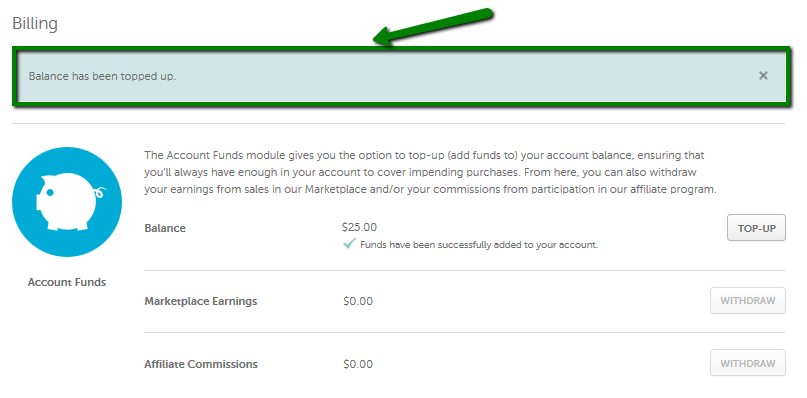Dismiss the 'Balance has been topped up' notification
807x398 pixels.
(763, 76)
